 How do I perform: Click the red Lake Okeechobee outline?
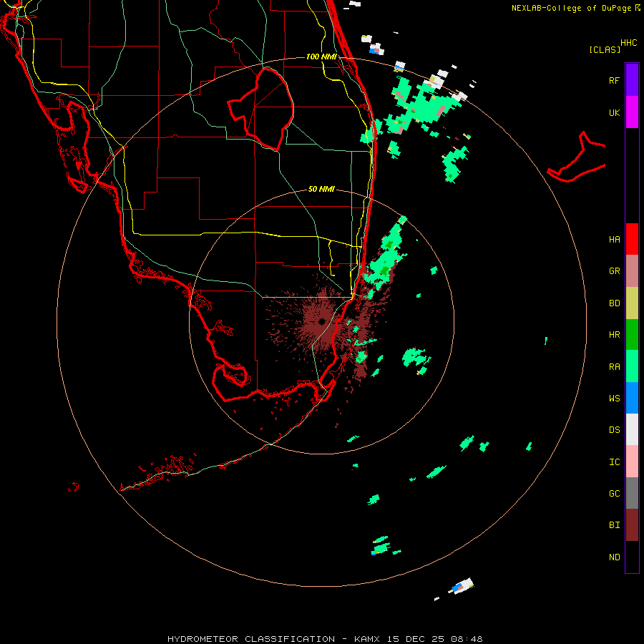pos(260,109)
